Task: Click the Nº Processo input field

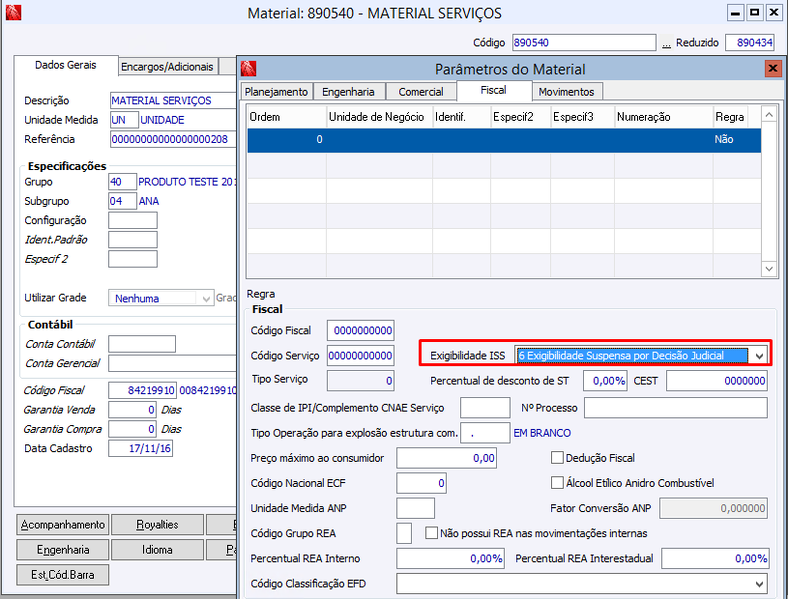Action: pyautogui.click(x=675, y=408)
